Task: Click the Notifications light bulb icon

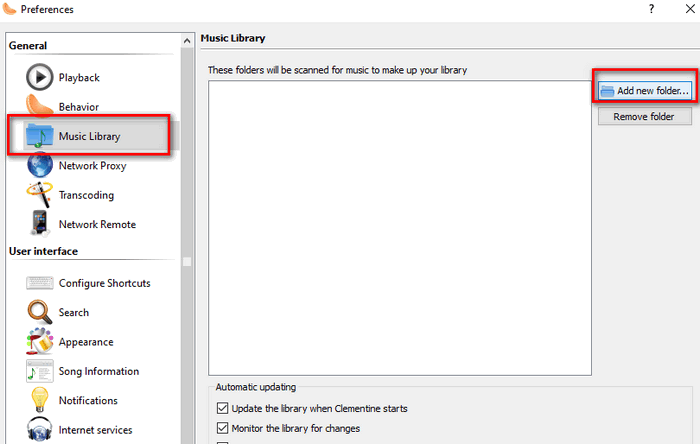Action: (x=39, y=400)
